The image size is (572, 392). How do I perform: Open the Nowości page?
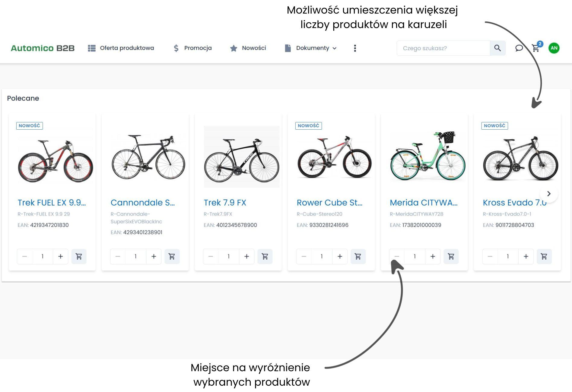pos(248,48)
